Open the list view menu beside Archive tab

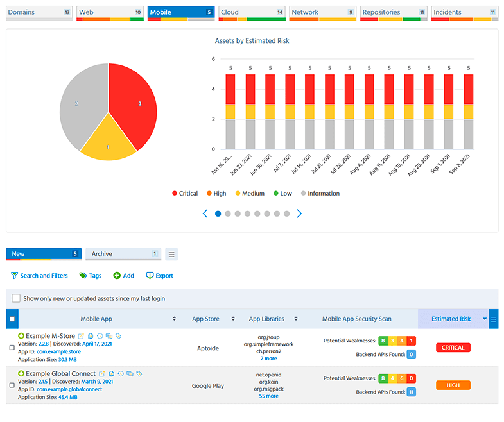tap(171, 255)
